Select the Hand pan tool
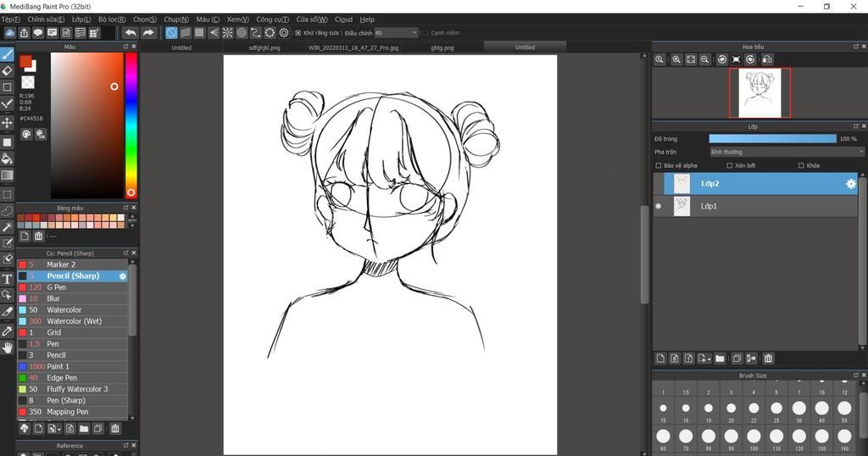The height and width of the screenshot is (456, 868). [x=7, y=348]
